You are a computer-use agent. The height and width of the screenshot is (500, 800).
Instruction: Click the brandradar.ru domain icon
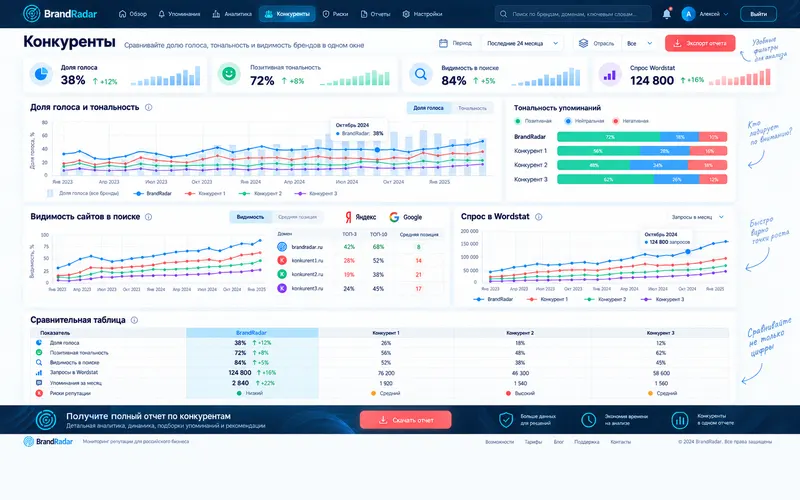pyautogui.click(x=282, y=247)
